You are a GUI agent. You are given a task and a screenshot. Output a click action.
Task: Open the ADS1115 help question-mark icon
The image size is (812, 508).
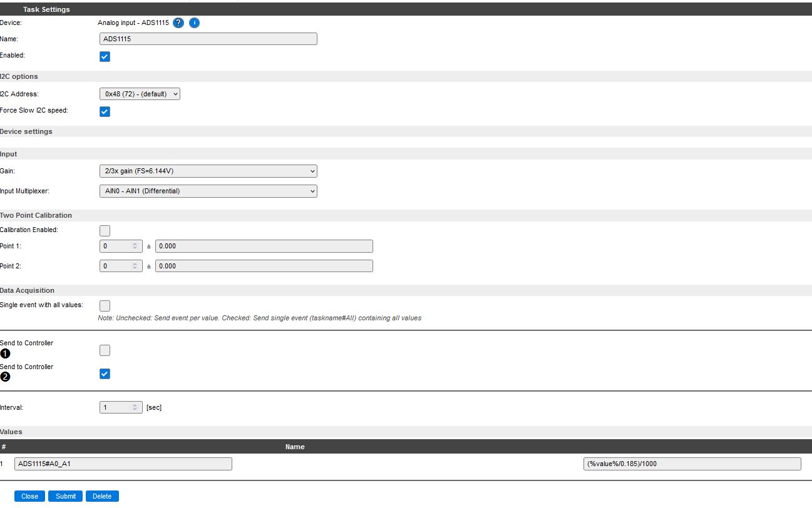coord(178,23)
